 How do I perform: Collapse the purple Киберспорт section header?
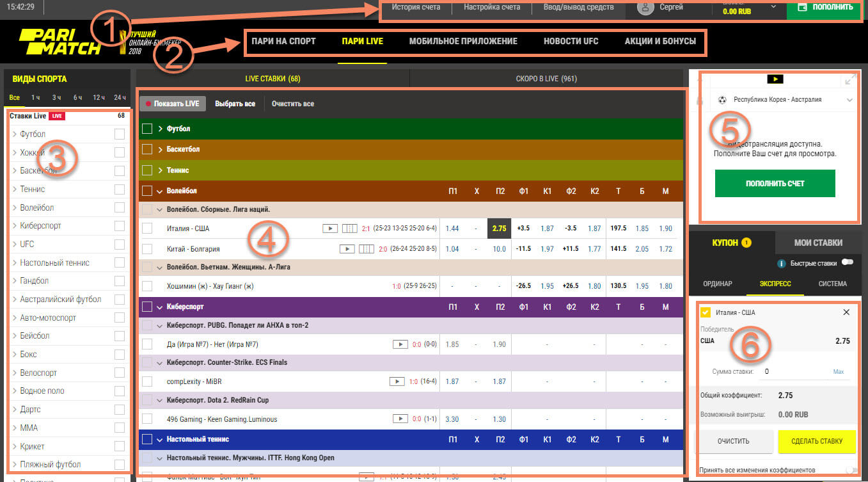click(160, 307)
